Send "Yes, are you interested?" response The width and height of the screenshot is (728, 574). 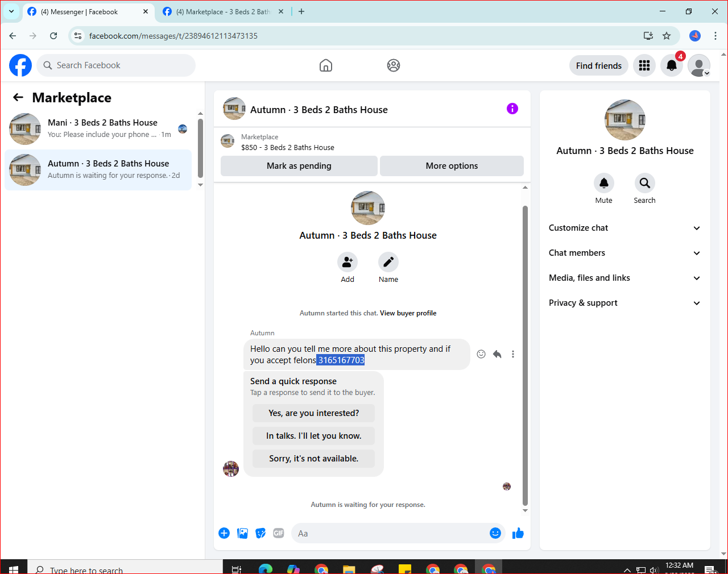click(x=314, y=413)
